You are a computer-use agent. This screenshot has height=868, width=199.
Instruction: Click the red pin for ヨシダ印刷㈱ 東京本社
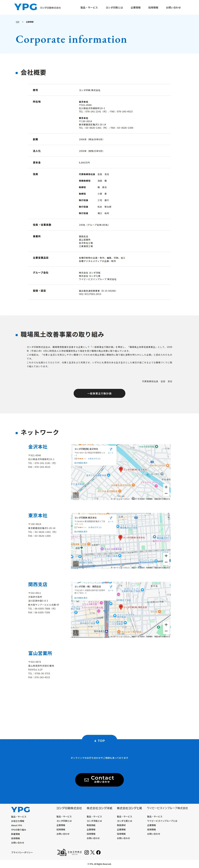point(120,537)
